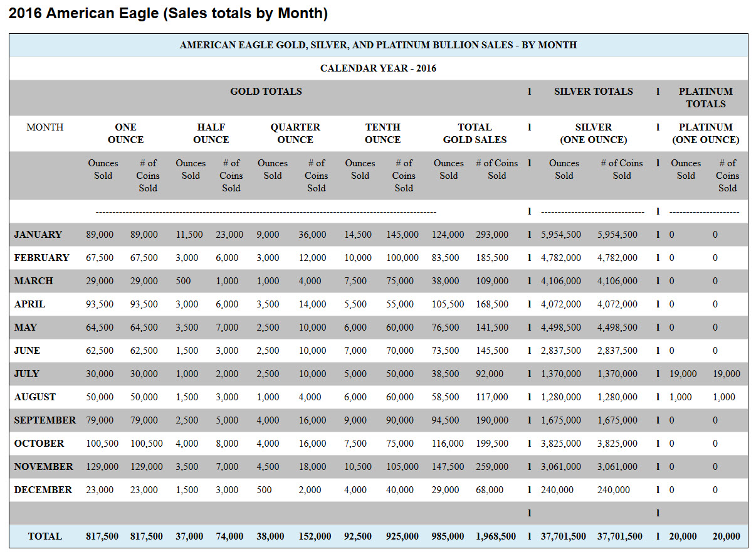Click the NOVEMBER row label
The width and height of the screenshot is (756, 554).
coord(43,467)
